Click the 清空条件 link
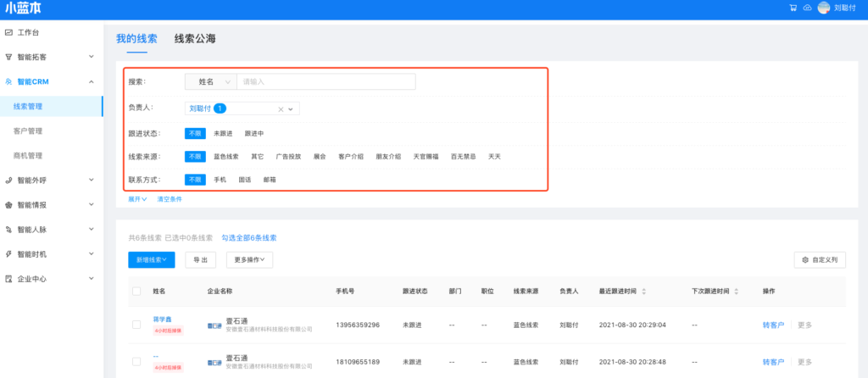This screenshot has height=378, width=868. coord(170,199)
